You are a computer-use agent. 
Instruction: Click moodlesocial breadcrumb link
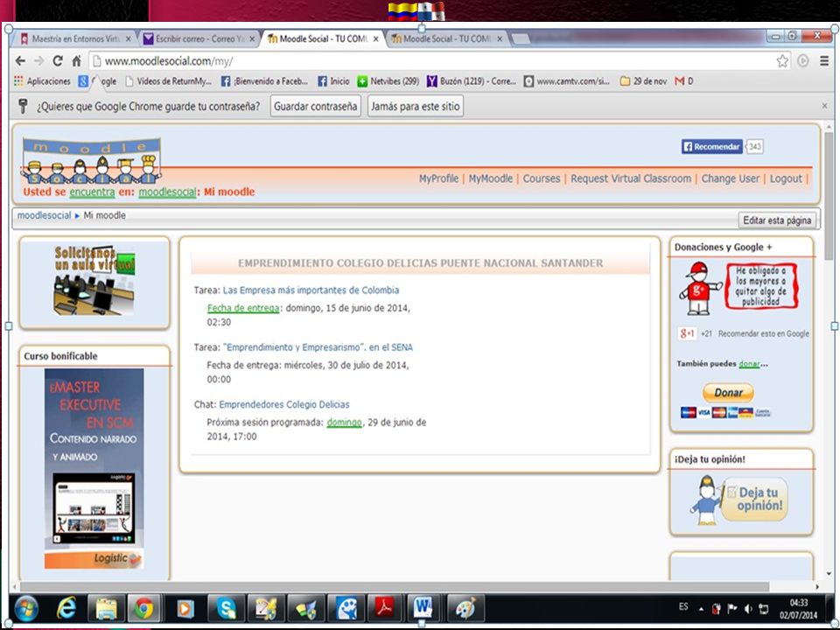[44, 215]
